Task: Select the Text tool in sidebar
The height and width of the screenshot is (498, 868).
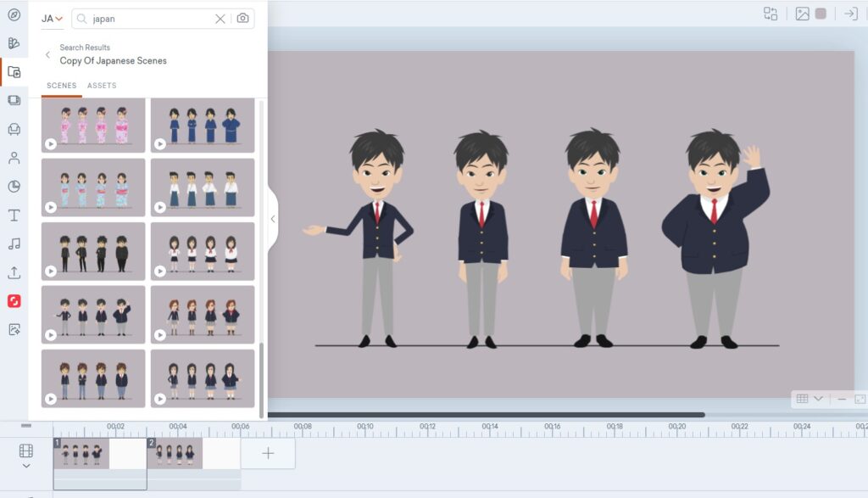Action: (14, 215)
